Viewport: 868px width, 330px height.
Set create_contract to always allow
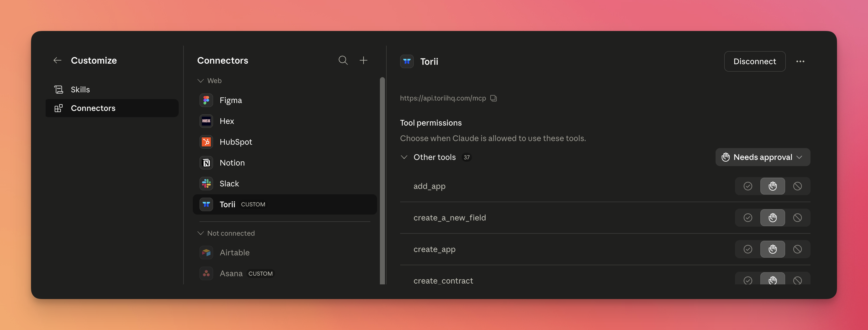click(x=748, y=280)
